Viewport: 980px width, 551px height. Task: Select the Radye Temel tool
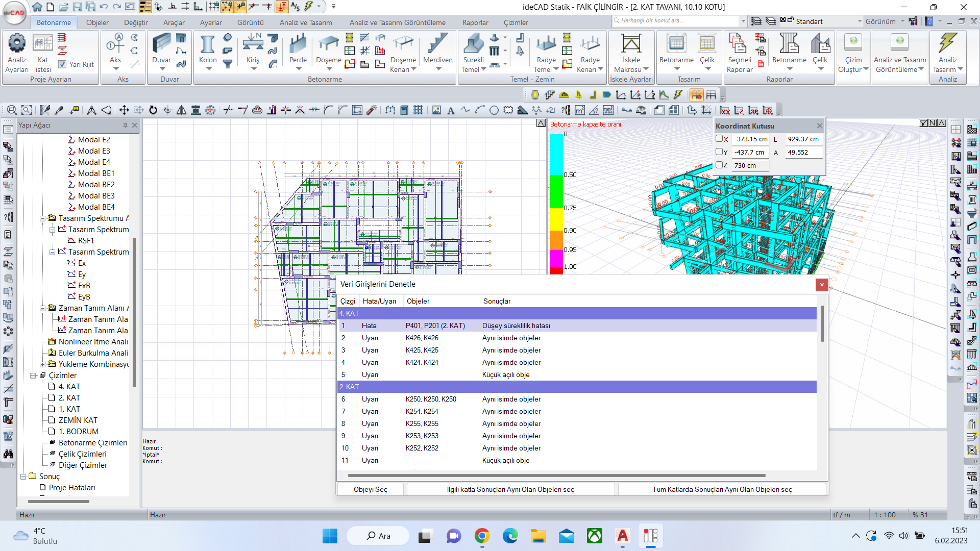click(546, 43)
